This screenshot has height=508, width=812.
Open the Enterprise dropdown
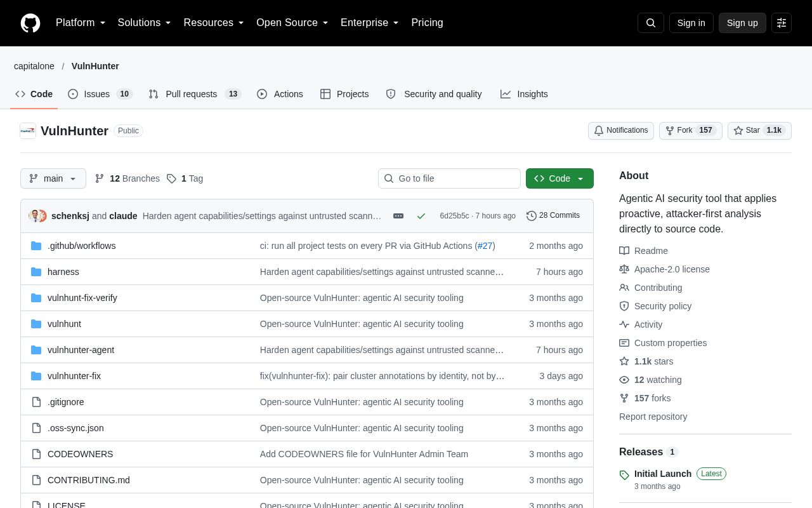370,23
